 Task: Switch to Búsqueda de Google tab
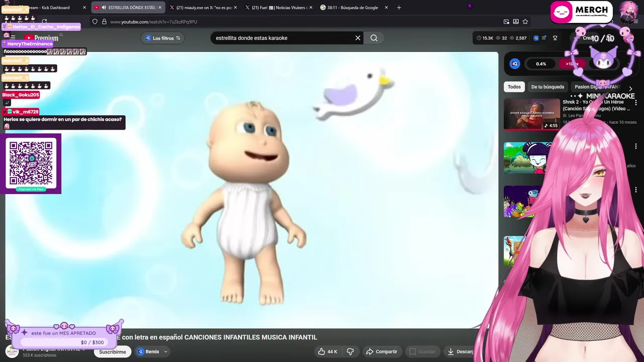click(354, 8)
